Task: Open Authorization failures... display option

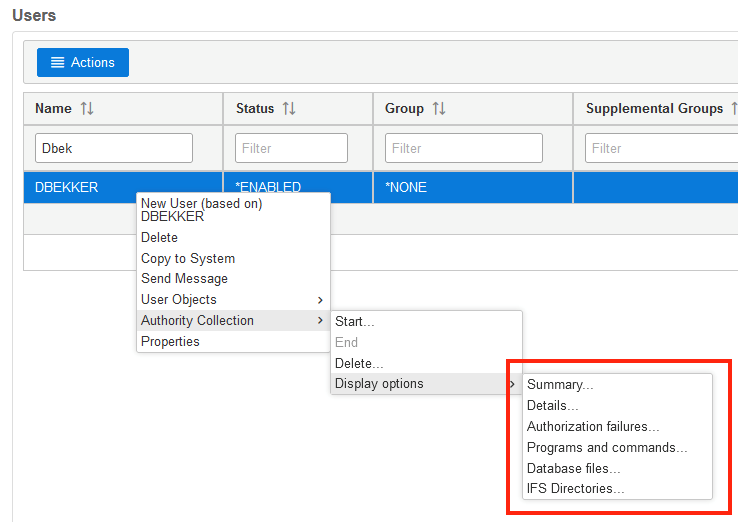Action: [593, 427]
